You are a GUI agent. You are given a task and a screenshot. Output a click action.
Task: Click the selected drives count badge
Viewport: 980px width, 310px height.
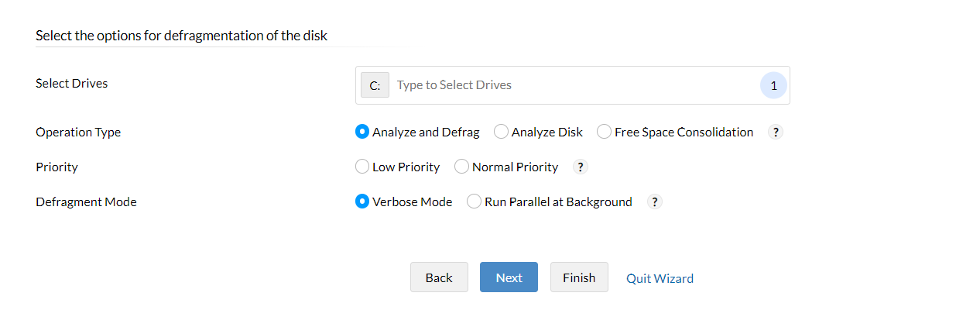[x=773, y=85]
